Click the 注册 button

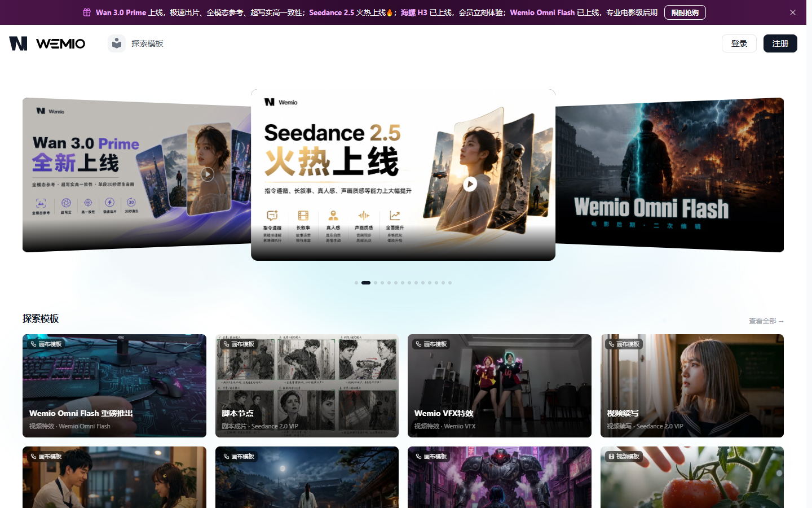click(780, 43)
